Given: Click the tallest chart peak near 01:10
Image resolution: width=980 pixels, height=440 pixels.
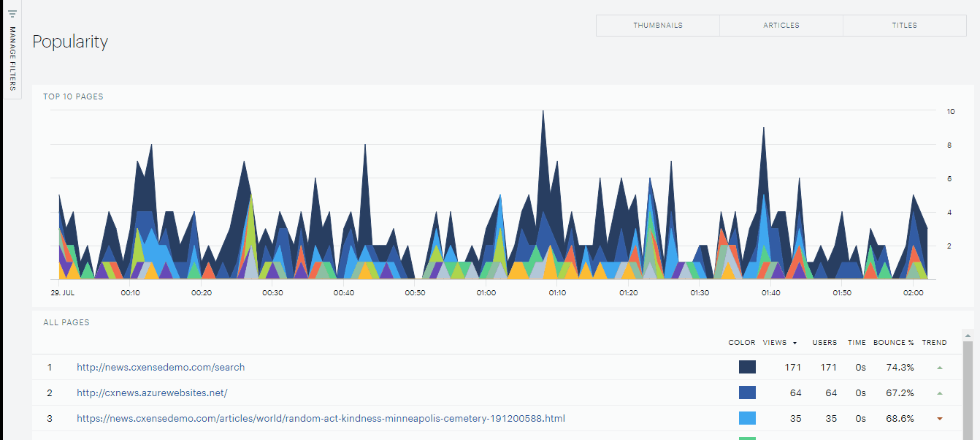Looking at the screenshot, I should click(543, 112).
